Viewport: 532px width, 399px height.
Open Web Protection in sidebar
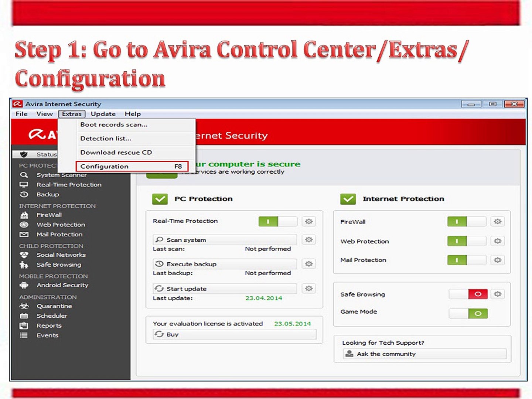coord(61,225)
